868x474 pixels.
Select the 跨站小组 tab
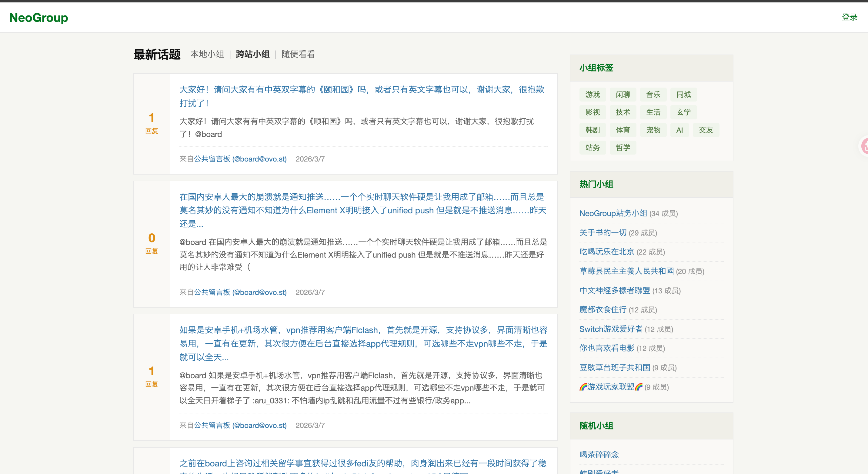252,54
